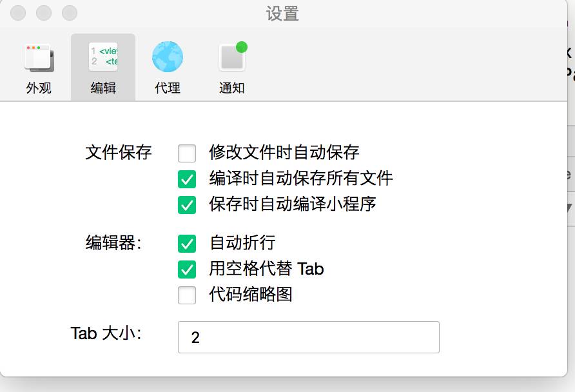The width and height of the screenshot is (575, 392).
Task: Switch to the 代理 tab label
Action: [168, 88]
